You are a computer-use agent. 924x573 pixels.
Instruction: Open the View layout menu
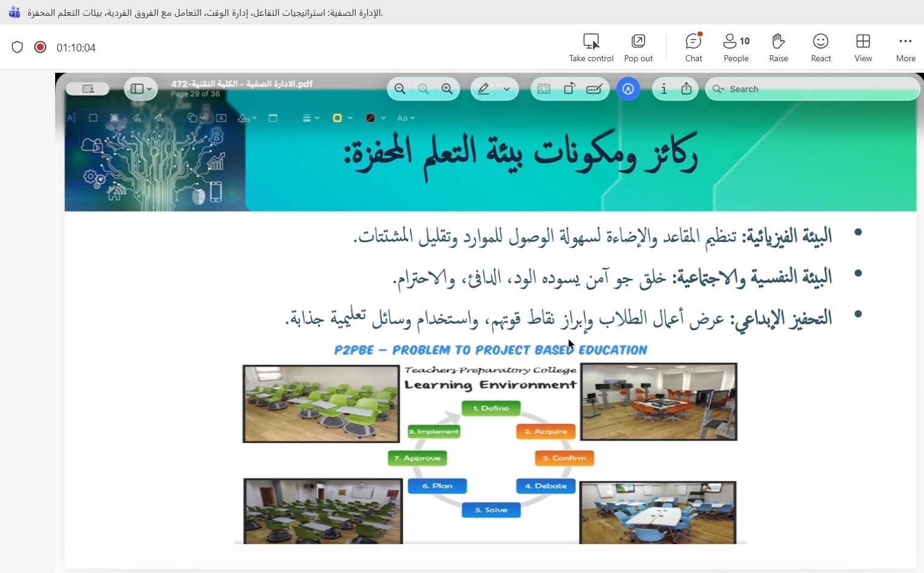pyautogui.click(x=863, y=47)
